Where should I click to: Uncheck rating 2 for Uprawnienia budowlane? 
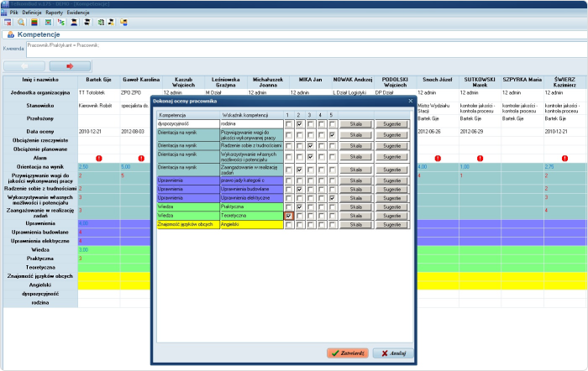[x=300, y=189]
